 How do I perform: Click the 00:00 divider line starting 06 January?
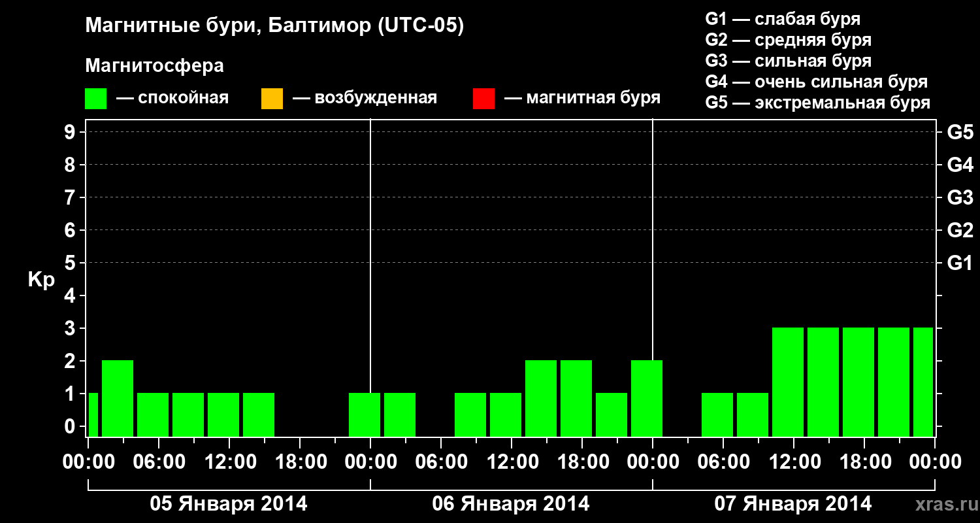pos(370,255)
